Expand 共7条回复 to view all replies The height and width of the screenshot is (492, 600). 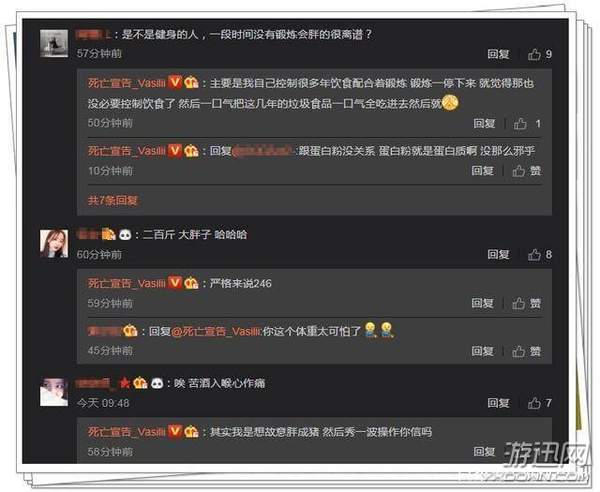(112, 200)
